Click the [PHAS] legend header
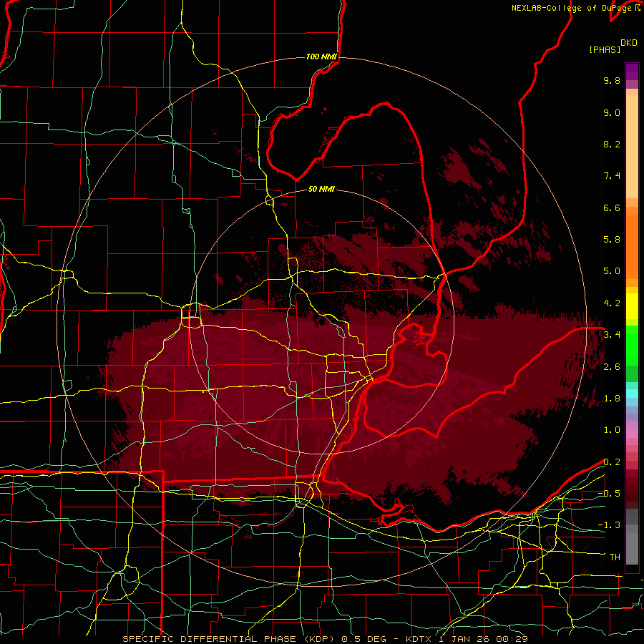Image resolution: width=644 pixels, height=644 pixels. pyautogui.click(x=605, y=49)
